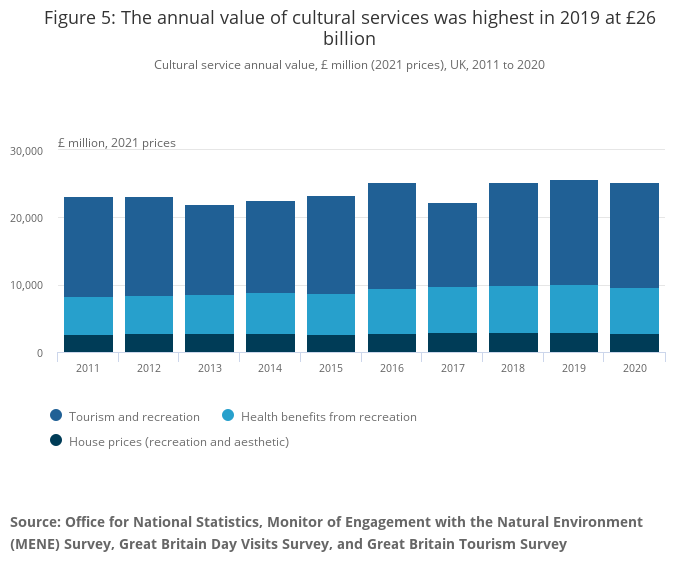Viewport: 700px width, 574px height.
Task: Click the 2018 x-axis year label
Action: pos(513,368)
